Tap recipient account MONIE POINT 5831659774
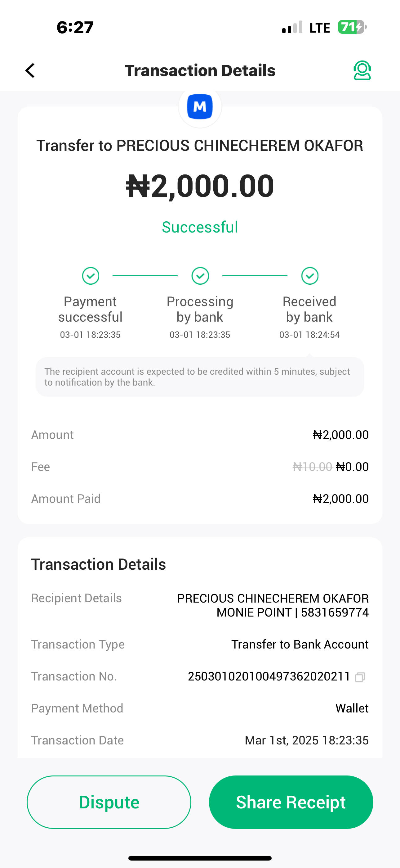Screen dimensions: 400x868 (292, 613)
